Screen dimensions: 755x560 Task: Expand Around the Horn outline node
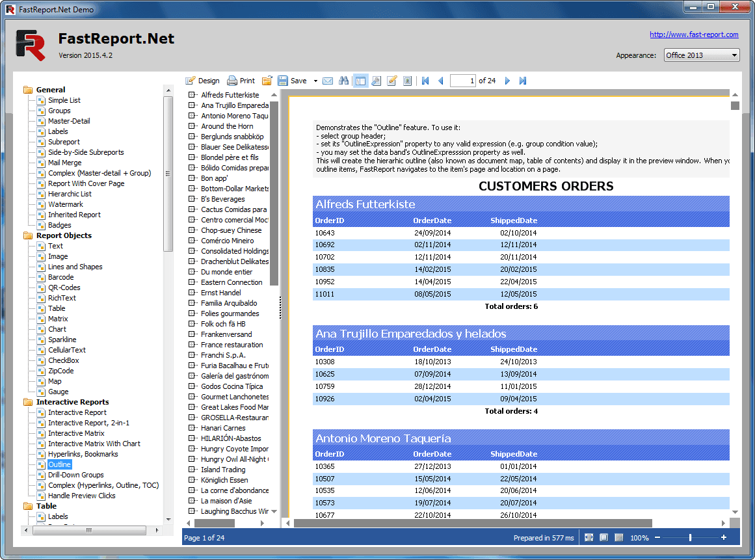192,126
